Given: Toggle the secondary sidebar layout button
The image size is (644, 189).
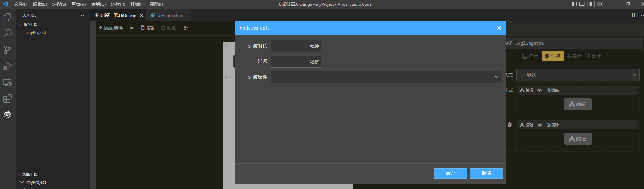Looking at the screenshot, I should click(589, 4).
